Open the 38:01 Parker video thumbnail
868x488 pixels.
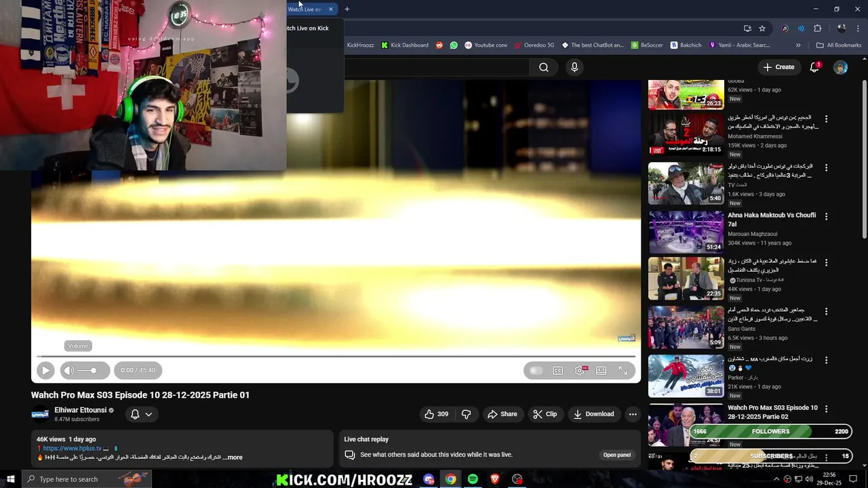click(686, 376)
